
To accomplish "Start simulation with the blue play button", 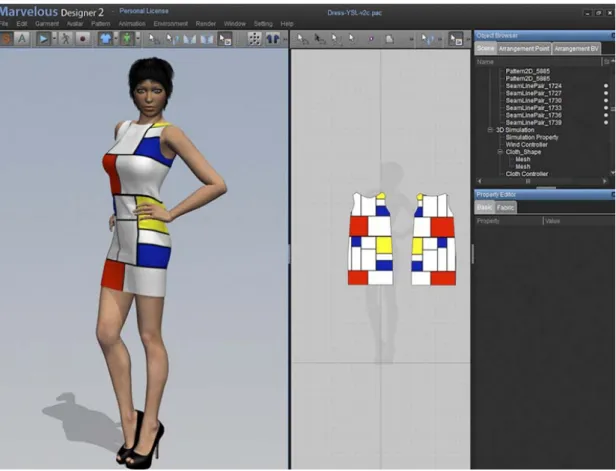I will pos(44,39).
